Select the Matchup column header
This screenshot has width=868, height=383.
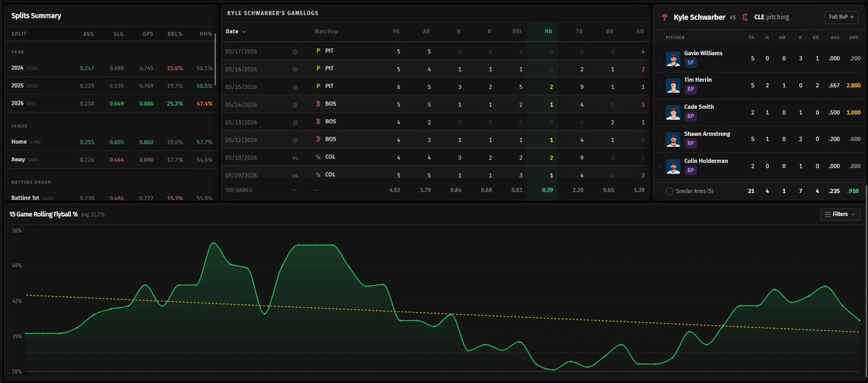pos(326,32)
